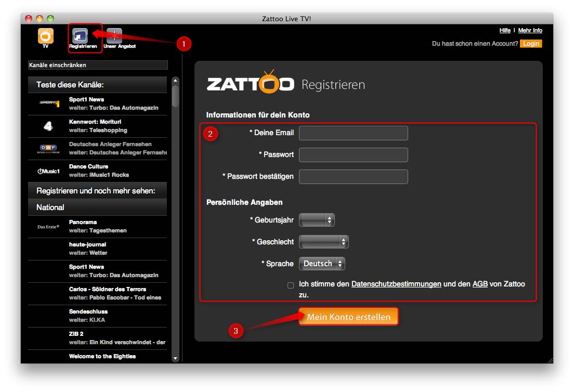Image resolution: width=574 pixels, height=392 pixels.
Task: Open the Geschlecht dropdown
Action: 324,242
